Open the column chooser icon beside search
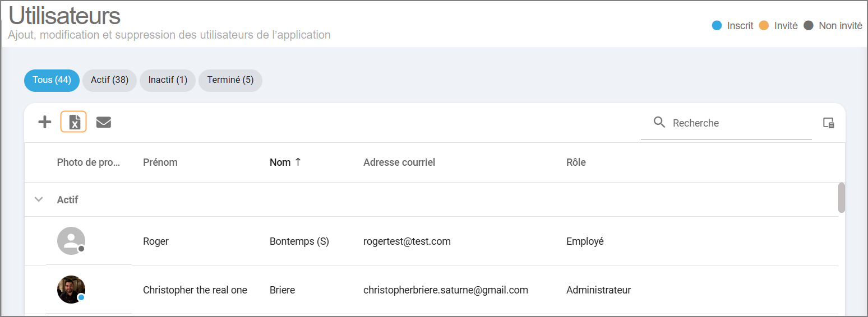The height and width of the screenshot is (317, 868). (828, 123)
